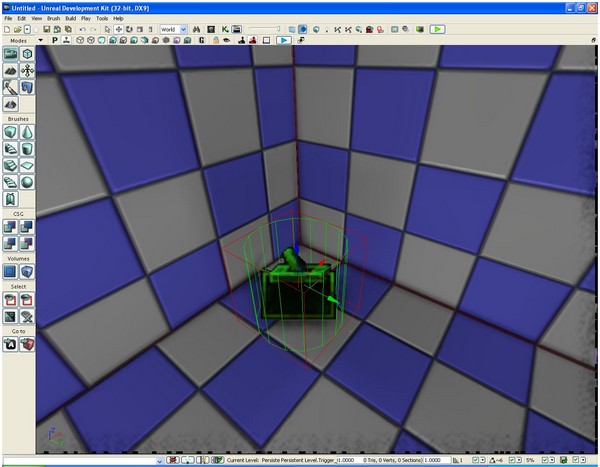This screenshot has width=600, height=467.
Task: Click the green Play in editor button
Action: click(x=437, y=29)
